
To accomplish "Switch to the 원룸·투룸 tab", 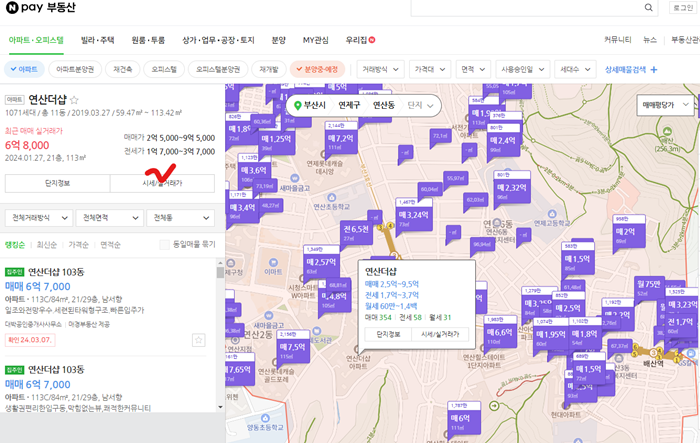I will tap(148, 40).
